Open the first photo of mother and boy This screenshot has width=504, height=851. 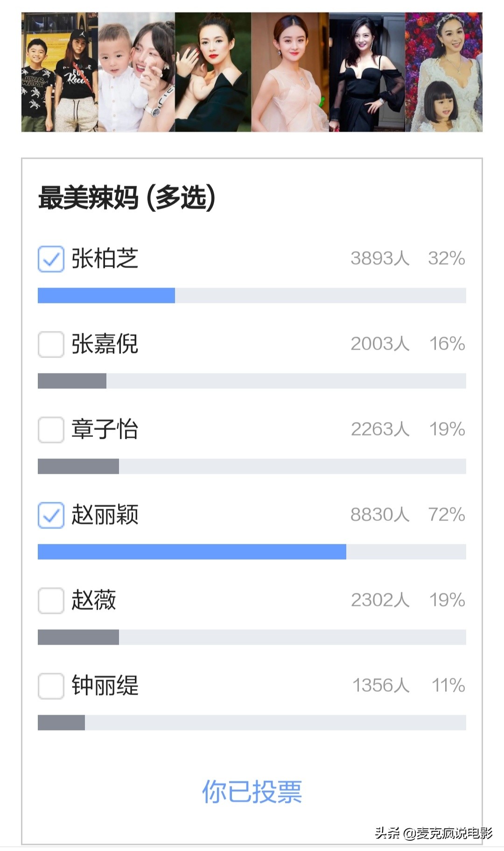[60, 72]
